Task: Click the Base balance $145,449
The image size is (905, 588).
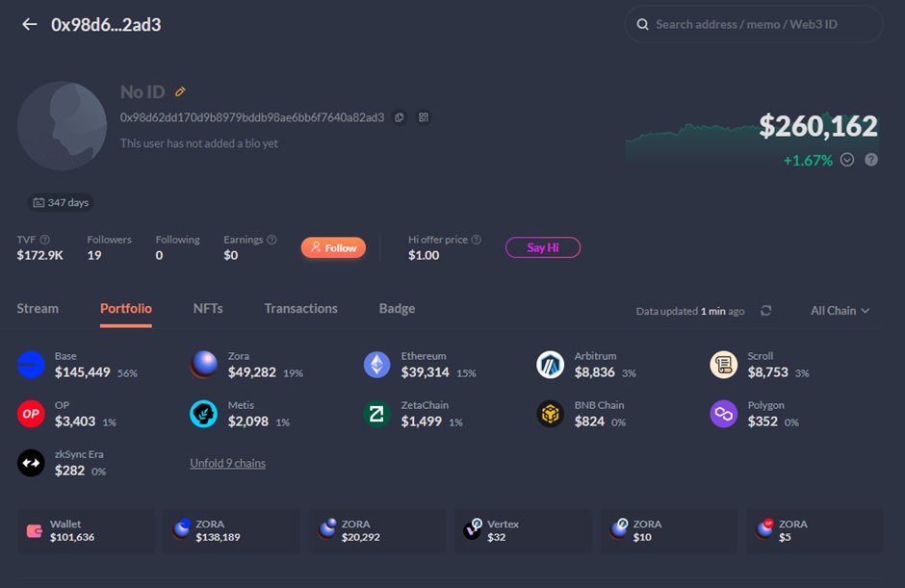Action: [83, 372]
